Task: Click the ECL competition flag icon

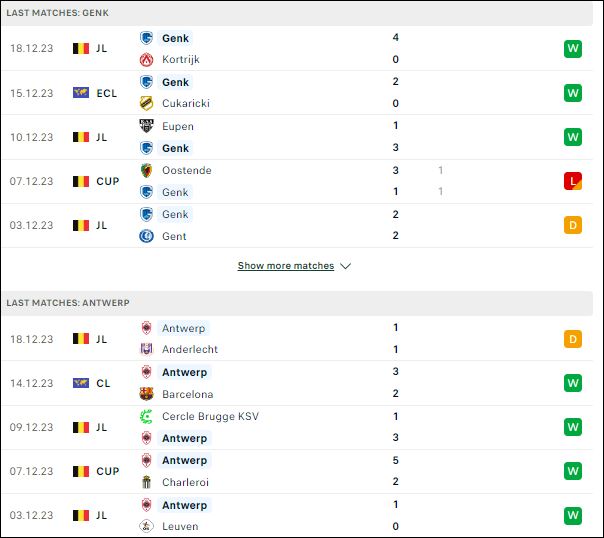Action: click(81, 93)
